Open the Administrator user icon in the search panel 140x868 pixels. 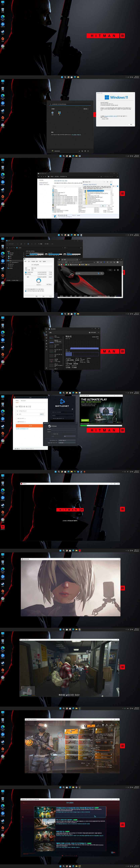pos(52,151)
